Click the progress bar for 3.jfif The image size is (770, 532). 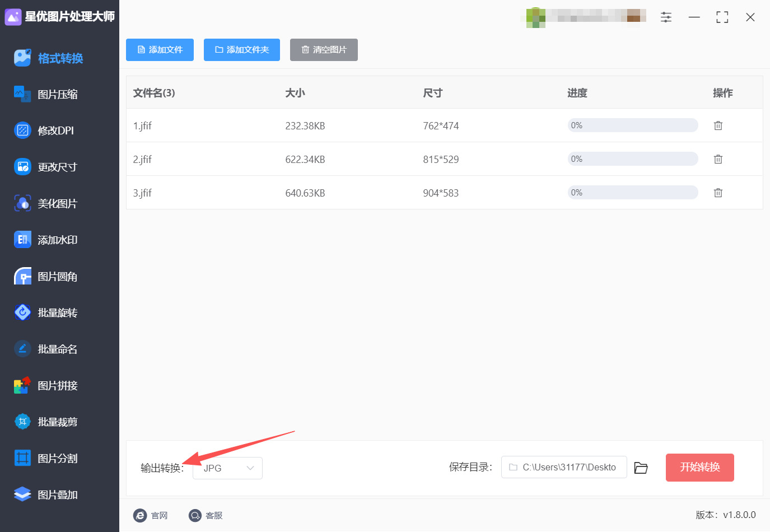[x=633, y=193]
